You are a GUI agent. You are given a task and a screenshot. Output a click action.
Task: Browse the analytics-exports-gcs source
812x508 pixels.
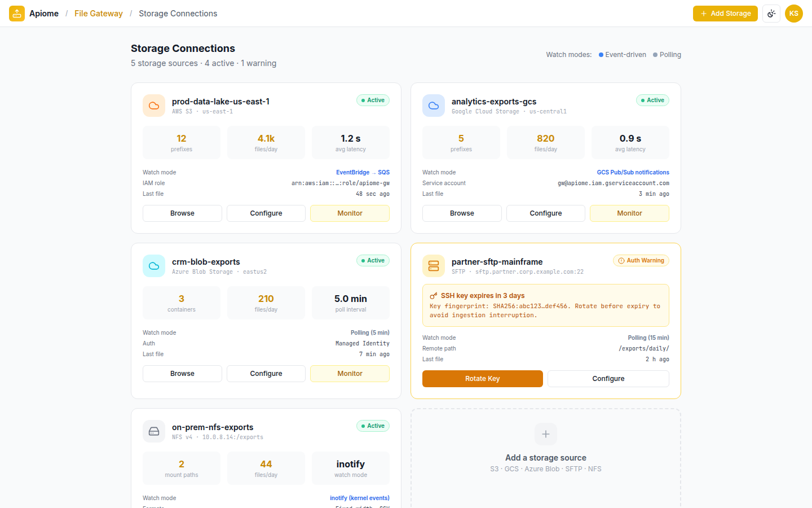462,213
